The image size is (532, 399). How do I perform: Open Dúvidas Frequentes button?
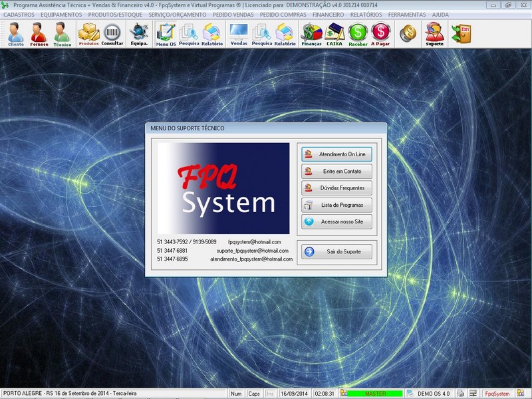pos(336,188)
